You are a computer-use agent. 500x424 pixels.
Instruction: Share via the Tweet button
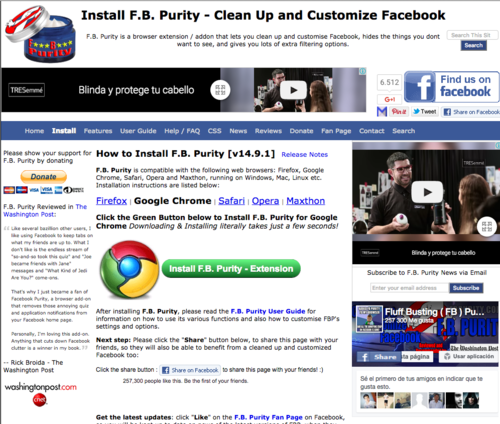point(425,112)
